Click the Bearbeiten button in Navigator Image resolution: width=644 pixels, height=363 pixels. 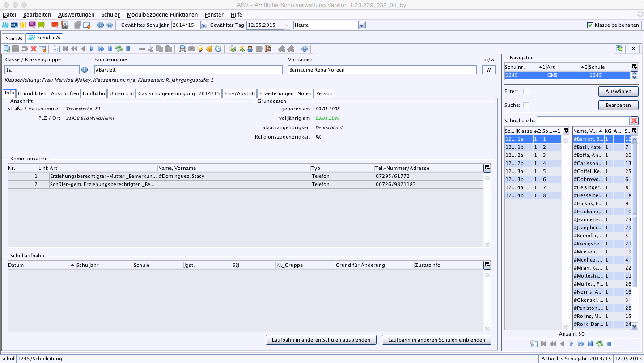(x=618, y=105)
